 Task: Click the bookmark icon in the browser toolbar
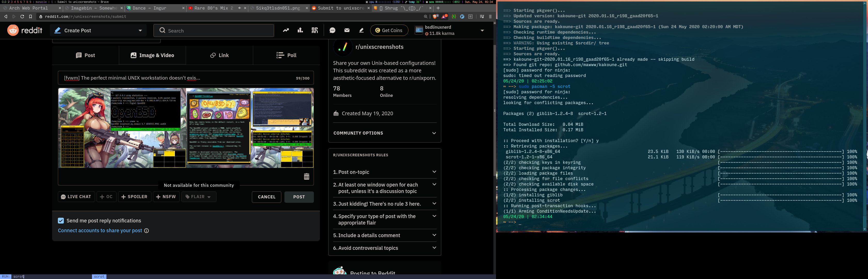point(30,17)
